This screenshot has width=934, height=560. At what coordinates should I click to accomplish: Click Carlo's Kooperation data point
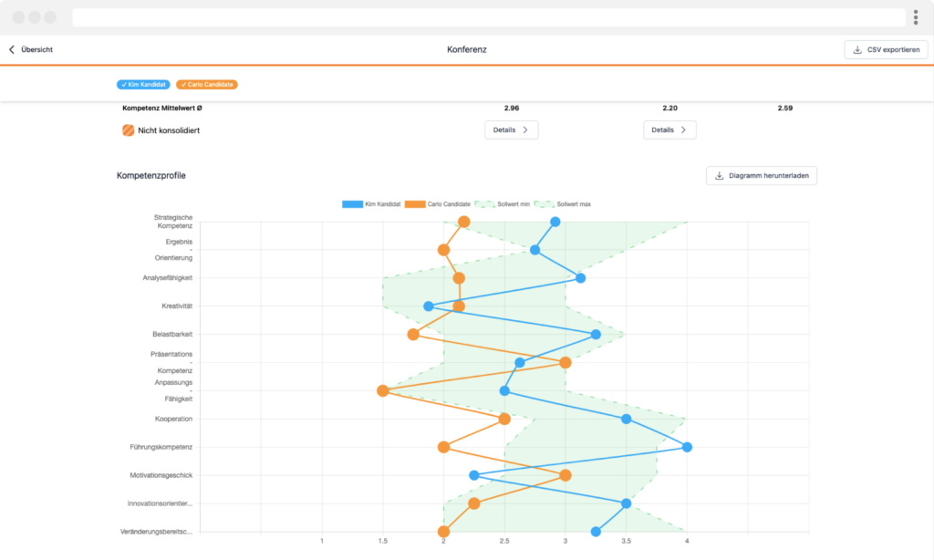(x=504, y=419)
